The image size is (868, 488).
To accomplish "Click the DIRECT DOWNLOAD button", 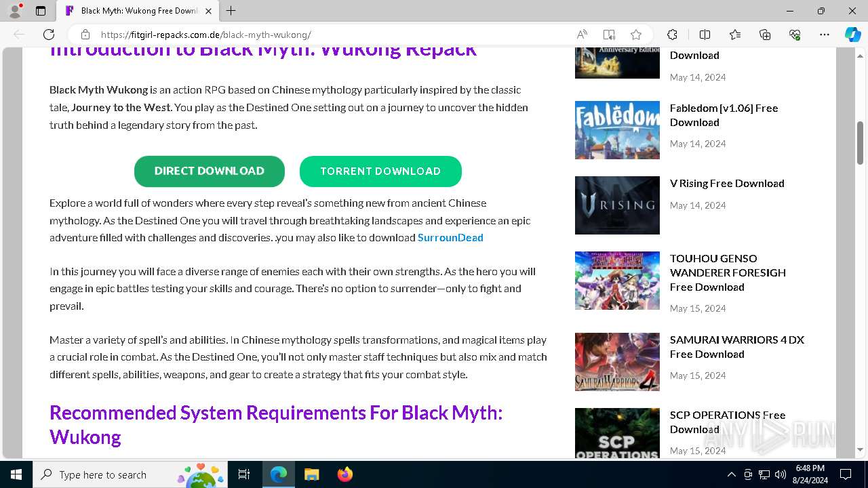I will pyautogui.click(x=210, y=171).
